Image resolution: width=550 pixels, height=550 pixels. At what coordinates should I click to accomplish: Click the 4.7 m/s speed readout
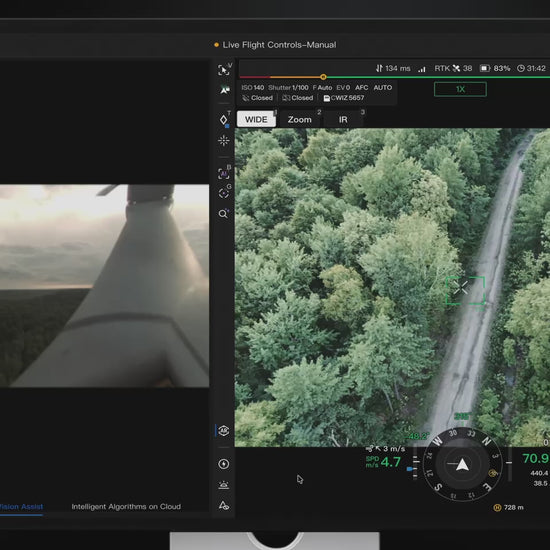click(x=383, y=462)
